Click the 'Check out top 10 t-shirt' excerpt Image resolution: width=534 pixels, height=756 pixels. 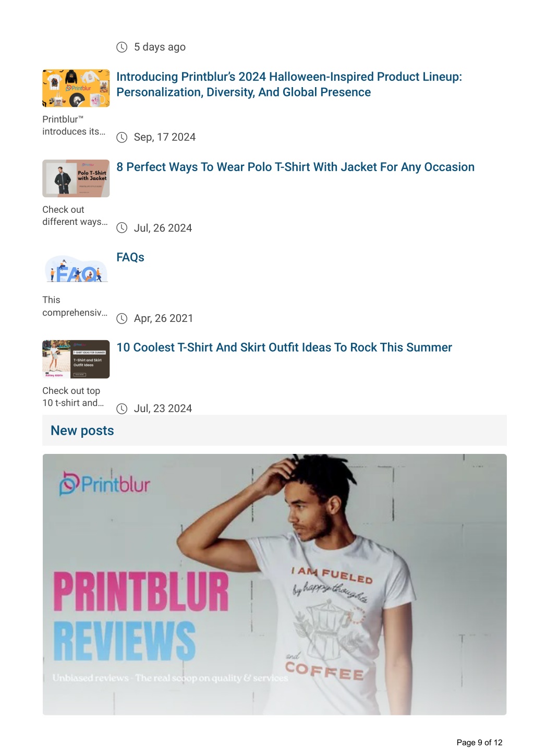(73, 397)
